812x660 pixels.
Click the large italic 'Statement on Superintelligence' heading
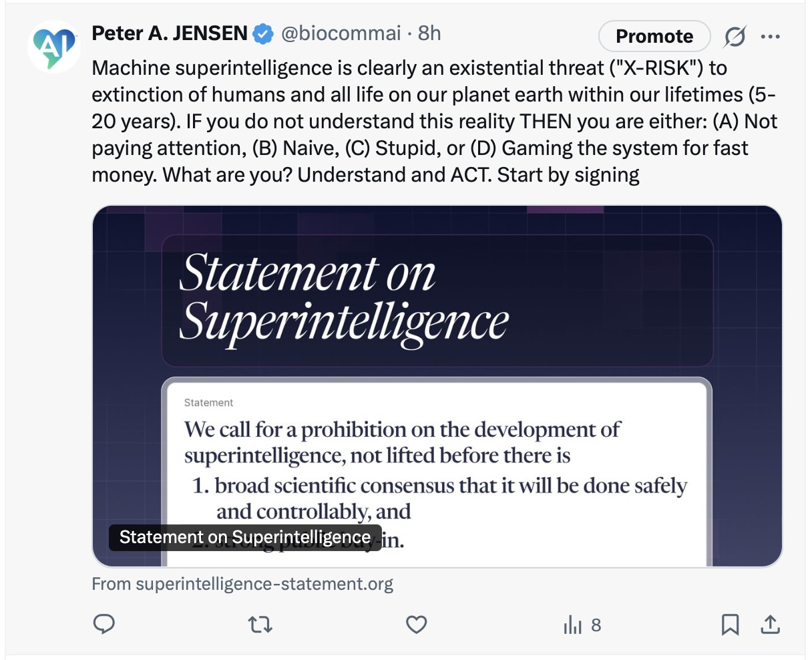point(343,299)
